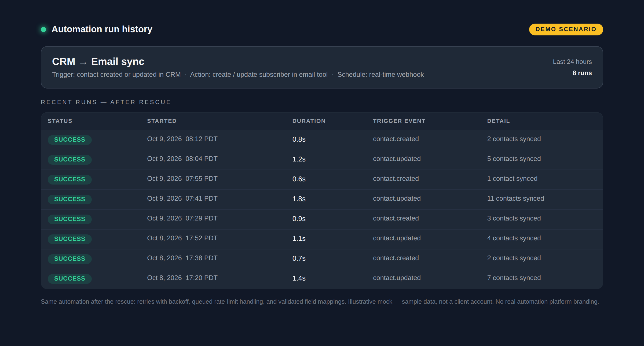
Task: Click the Trigger/Action/Schedule description line
Action: [x=238, y=75]
